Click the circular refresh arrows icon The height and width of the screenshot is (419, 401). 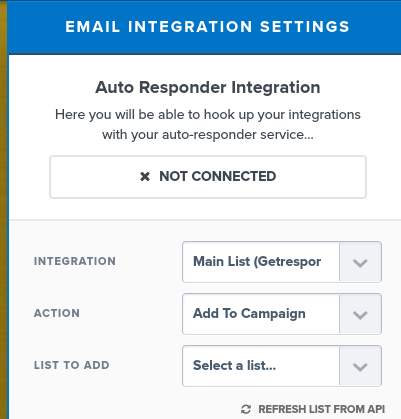pyautogui.click(x=246, y=409)
